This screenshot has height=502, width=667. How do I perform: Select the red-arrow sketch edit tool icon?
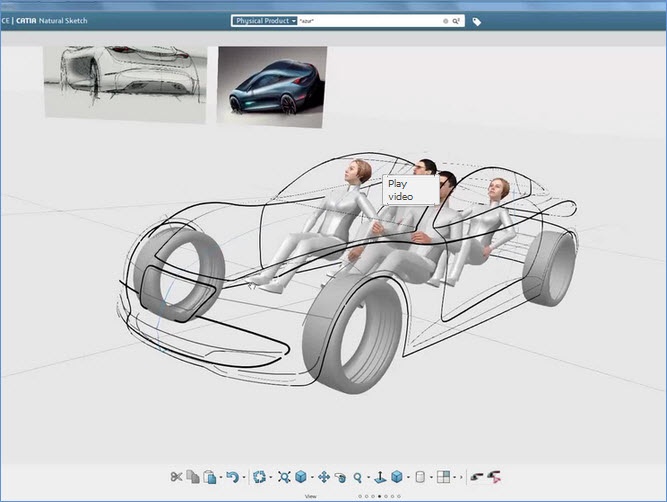click(494, 477)
